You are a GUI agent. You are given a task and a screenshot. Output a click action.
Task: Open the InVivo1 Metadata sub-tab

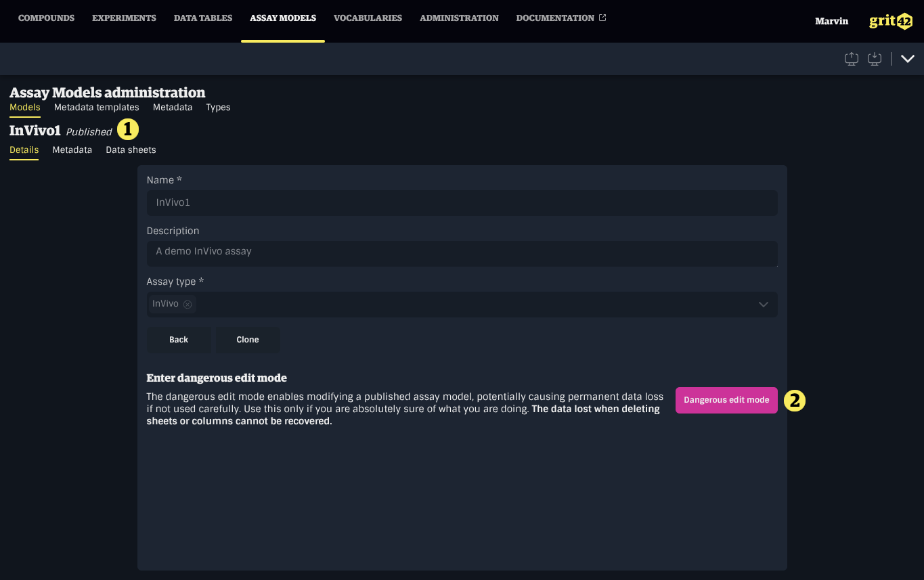[x=72, y=150]
